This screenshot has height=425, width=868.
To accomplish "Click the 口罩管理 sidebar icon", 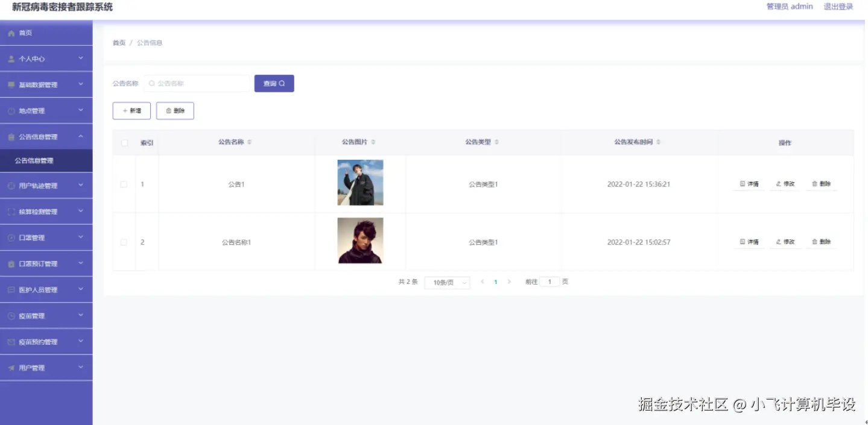I will (11, 238).
